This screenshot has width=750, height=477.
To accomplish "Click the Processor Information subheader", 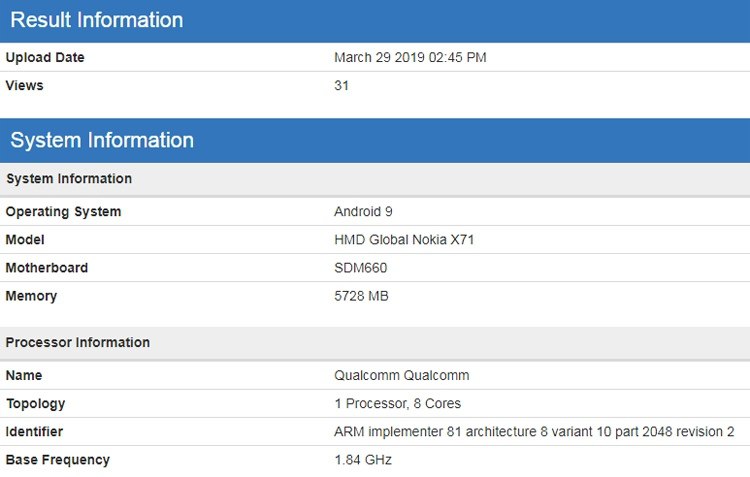I will coord(78,342).
